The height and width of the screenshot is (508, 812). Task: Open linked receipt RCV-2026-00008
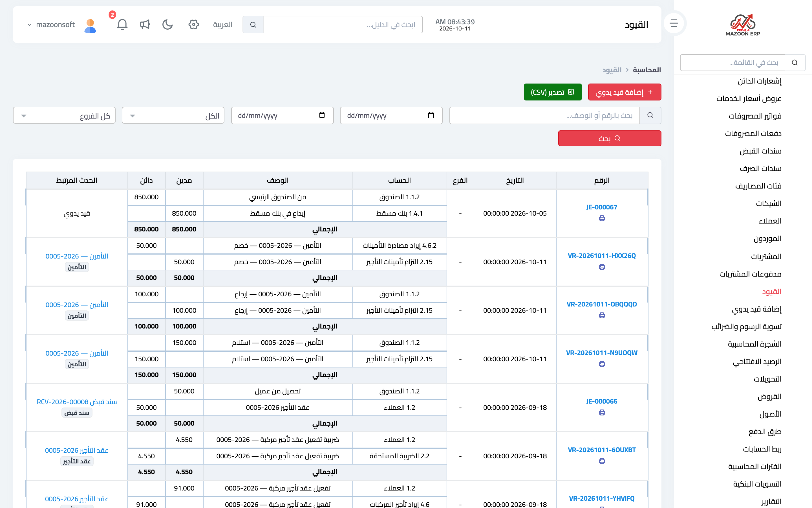76,402
